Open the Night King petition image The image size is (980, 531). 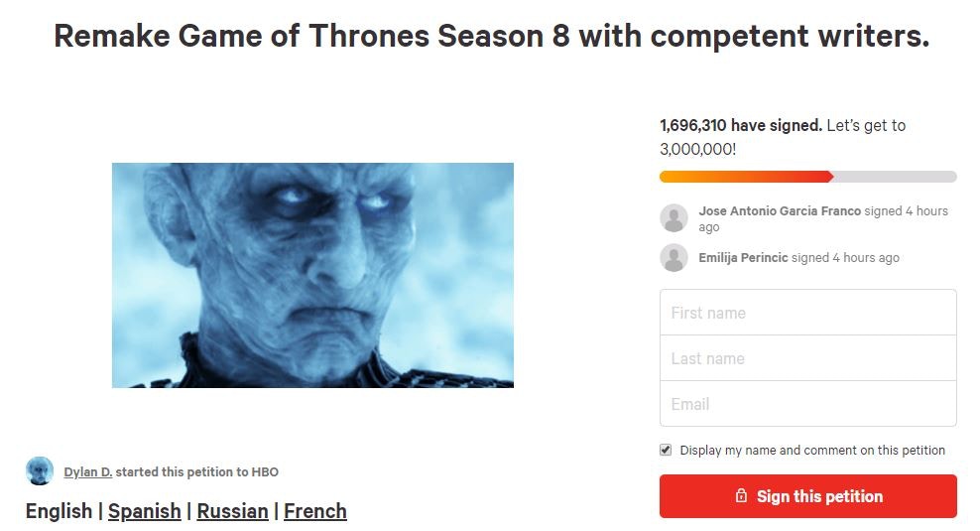click(312, 275)
